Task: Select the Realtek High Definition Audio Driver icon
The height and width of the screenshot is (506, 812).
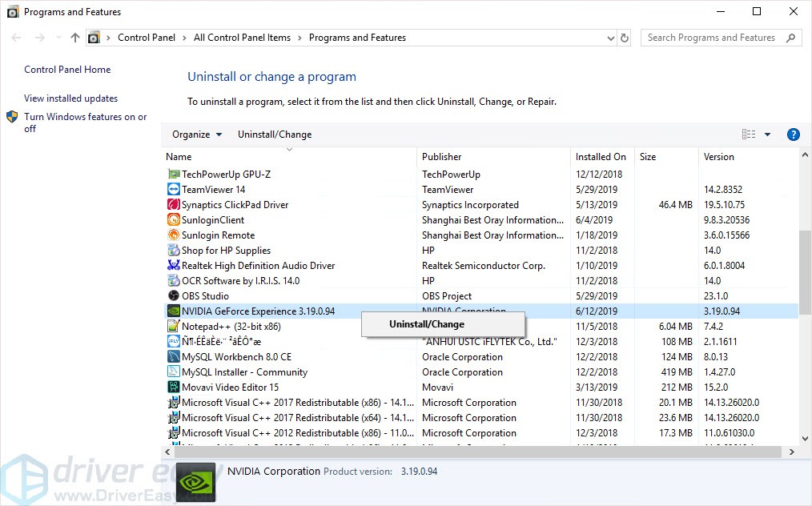Action: 173,265
